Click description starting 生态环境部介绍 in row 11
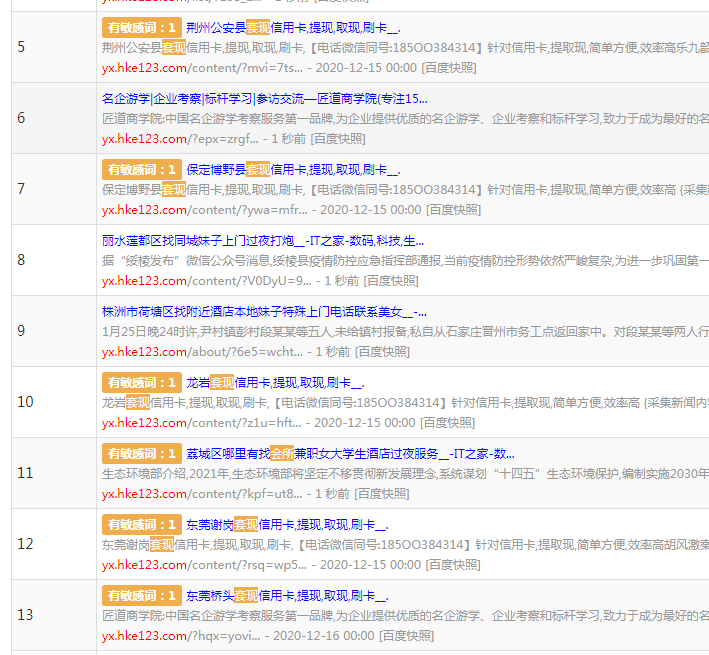Screen dimensions: 709x655 (x=405, y=474)
